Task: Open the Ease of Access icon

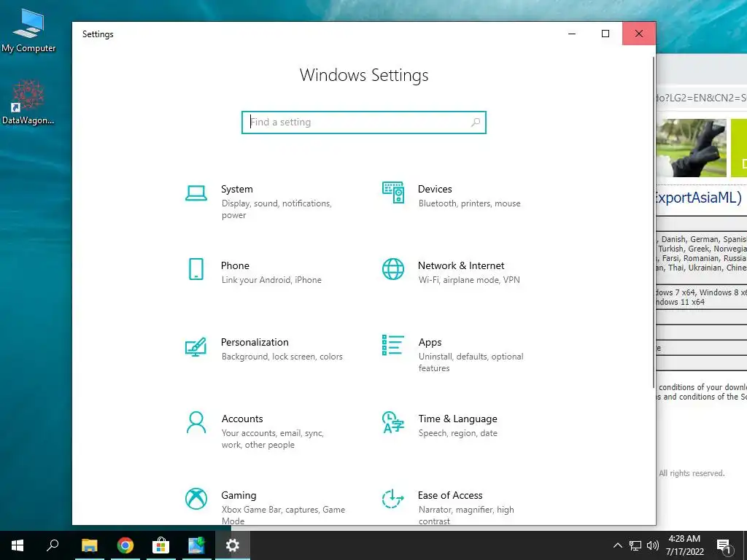Action: click(393, 499)
